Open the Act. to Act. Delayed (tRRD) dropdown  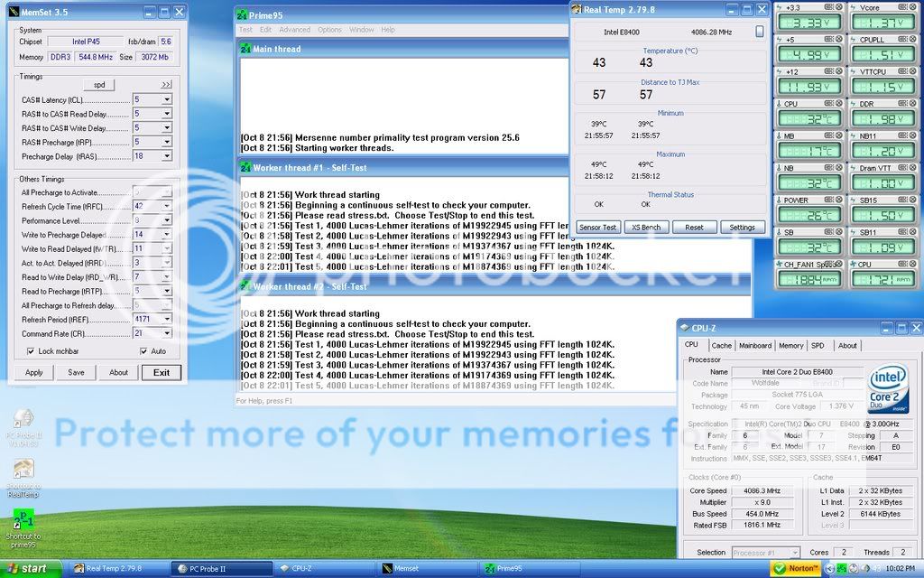167,263
